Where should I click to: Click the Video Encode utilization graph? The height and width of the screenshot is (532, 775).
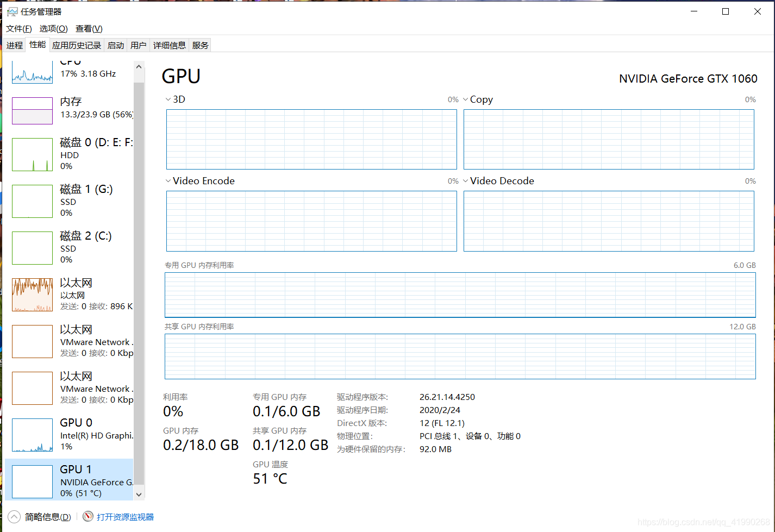point(311,221)
